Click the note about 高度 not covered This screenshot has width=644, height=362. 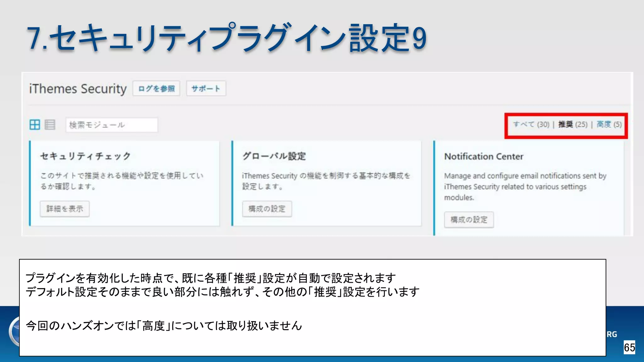(164, 326)
